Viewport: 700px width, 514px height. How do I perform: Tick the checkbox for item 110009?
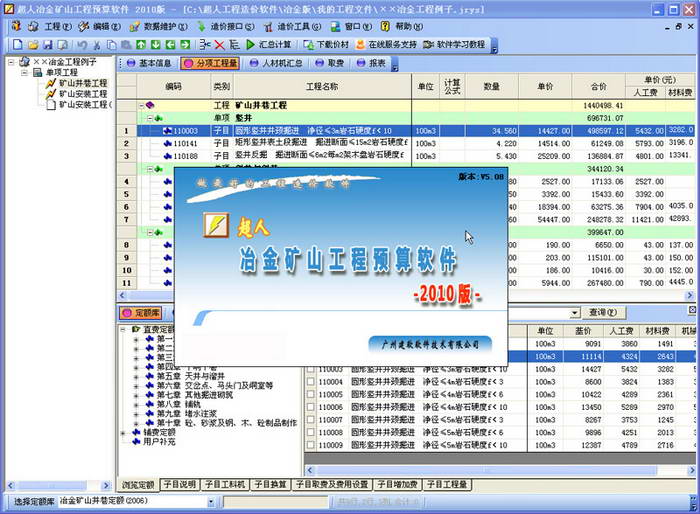310,445
